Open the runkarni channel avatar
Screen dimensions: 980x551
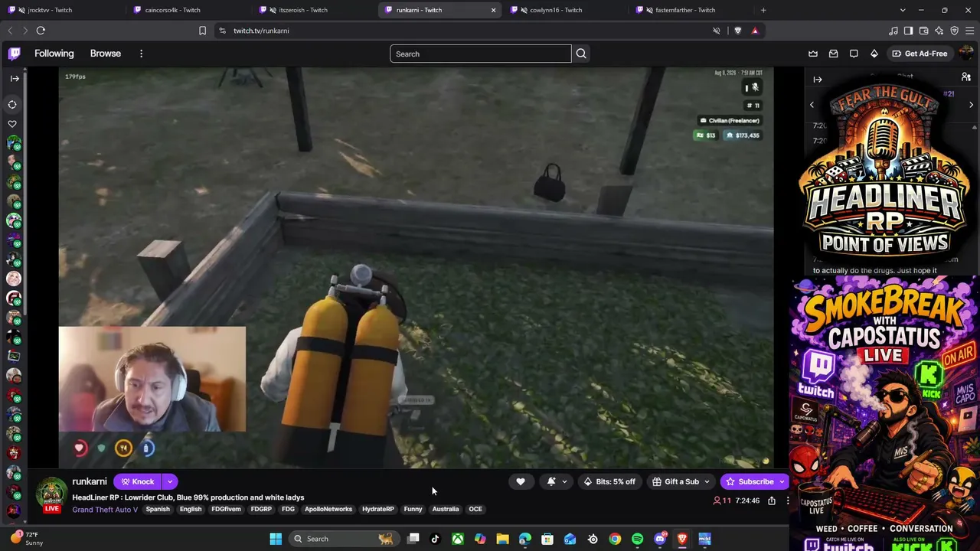(x=51, y=494)
